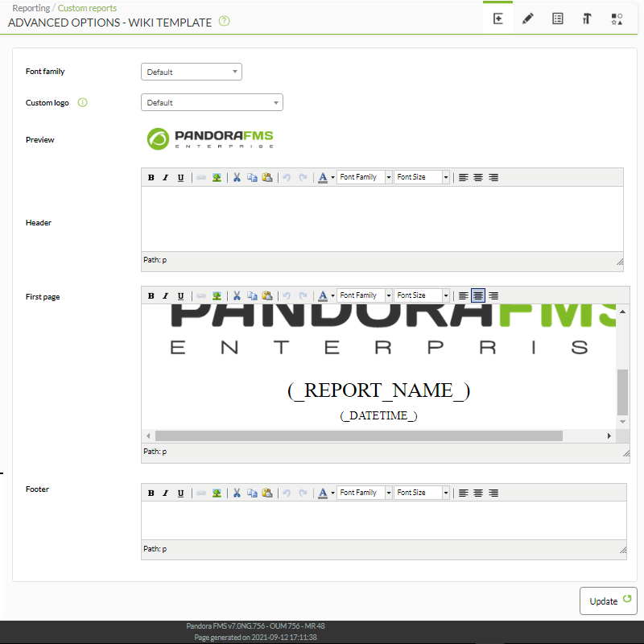
Task: Toggle italic in Footer editor
Action: [166, 493]
